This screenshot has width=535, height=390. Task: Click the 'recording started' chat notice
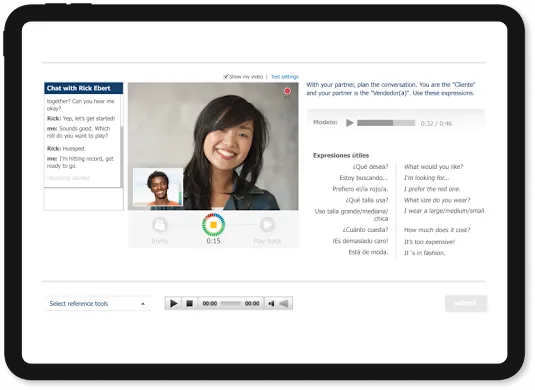pos(68,178)
